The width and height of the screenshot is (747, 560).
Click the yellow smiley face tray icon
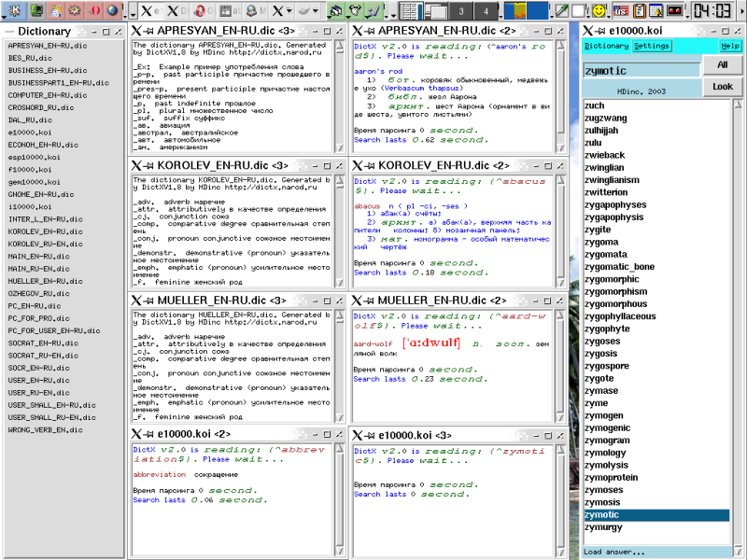click(599, 11)
